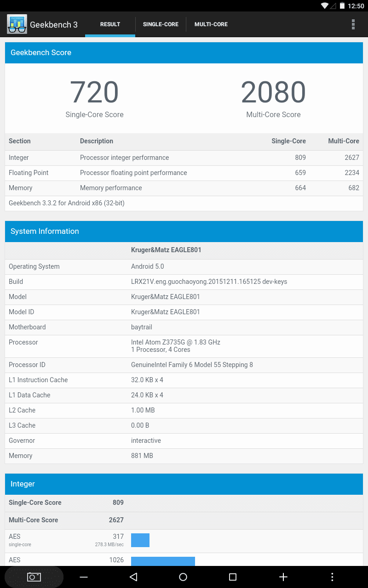
Task: Tap Integer multi-core value 2627 in table
Action: (351, 158)
